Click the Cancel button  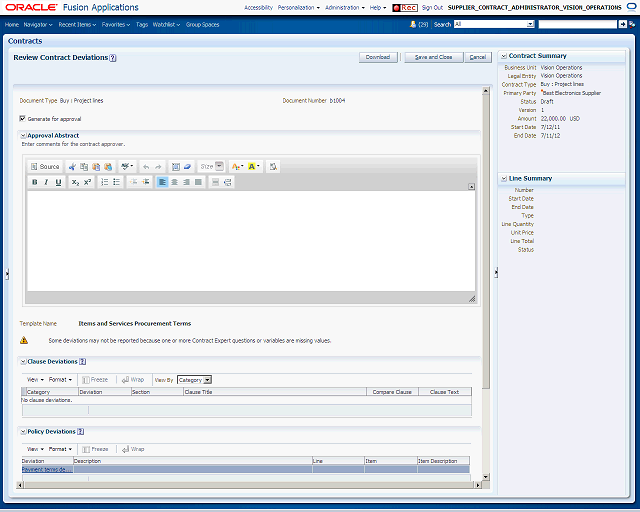coord(478,57)
